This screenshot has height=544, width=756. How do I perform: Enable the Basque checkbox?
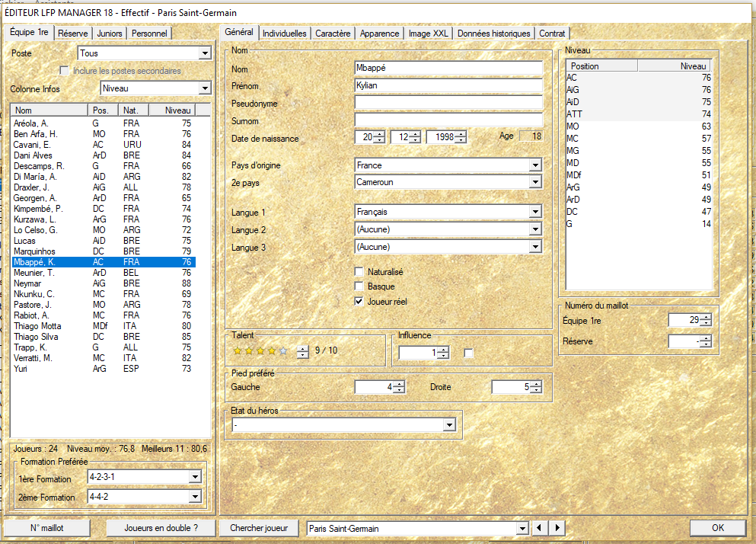tap(359, 286)
